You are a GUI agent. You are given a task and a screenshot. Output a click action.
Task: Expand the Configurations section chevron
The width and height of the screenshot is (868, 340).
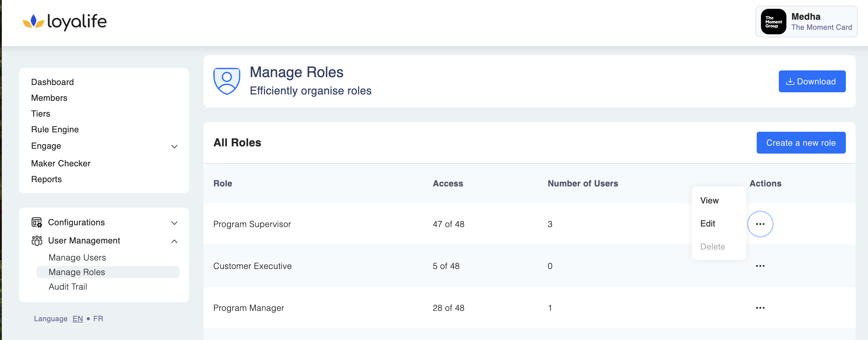[174, 223]
